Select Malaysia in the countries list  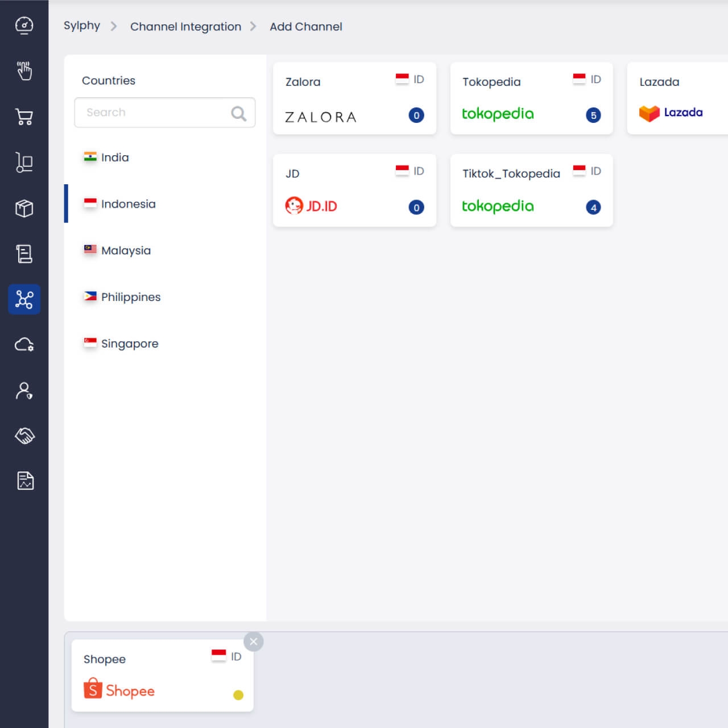[126, 251]
